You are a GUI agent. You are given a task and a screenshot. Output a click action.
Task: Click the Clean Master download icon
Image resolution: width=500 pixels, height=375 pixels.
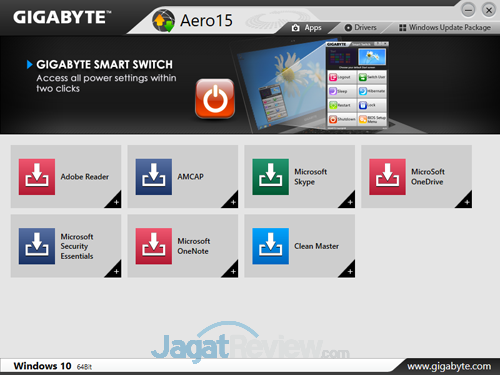coord(271,246)
